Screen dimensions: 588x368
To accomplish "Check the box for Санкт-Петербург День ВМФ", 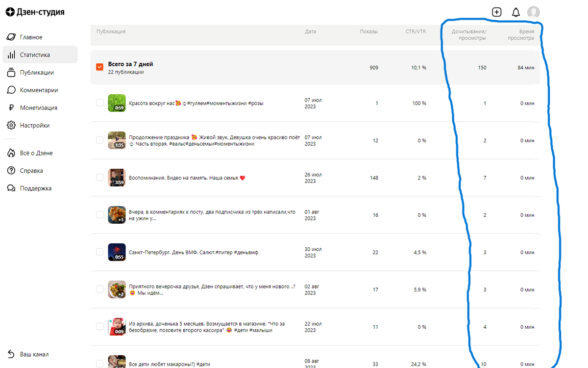I will tap(100, 252).
